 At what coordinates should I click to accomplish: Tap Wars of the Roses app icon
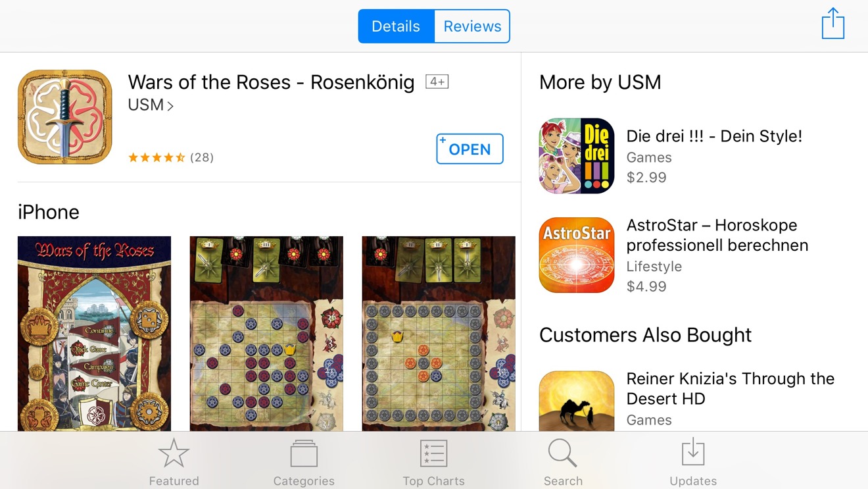64,117
